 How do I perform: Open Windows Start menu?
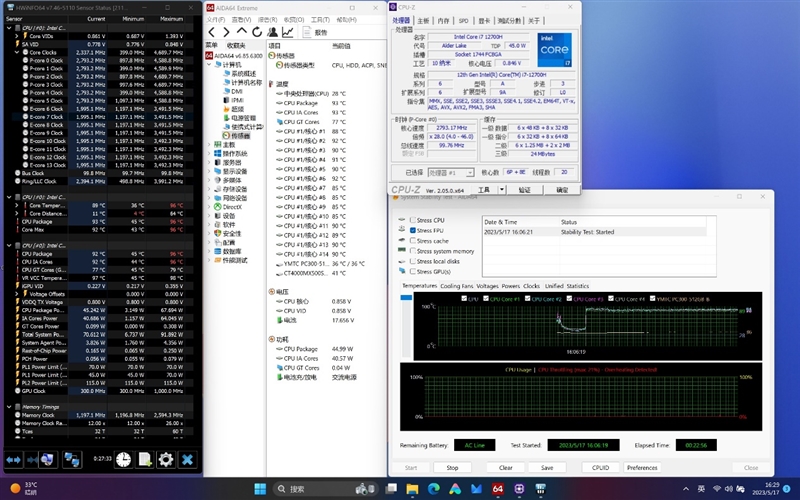260,489
